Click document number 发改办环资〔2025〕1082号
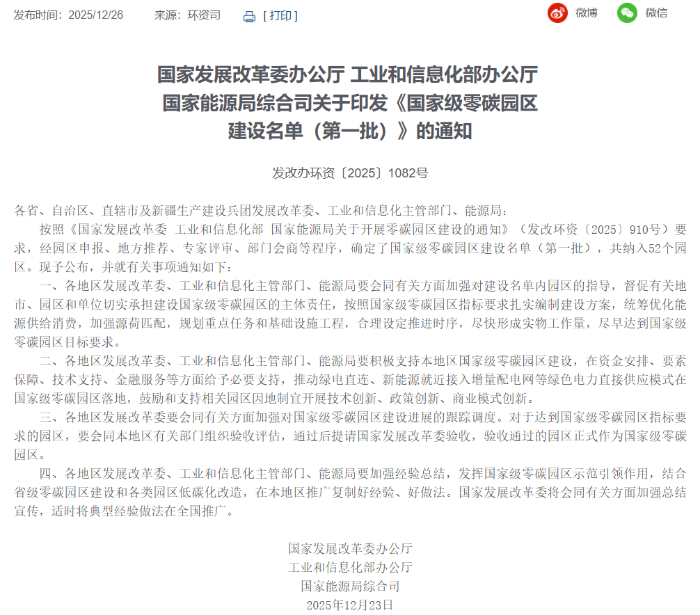The width and height of the screenshot is (700, 615). click(x=350, y=173)
